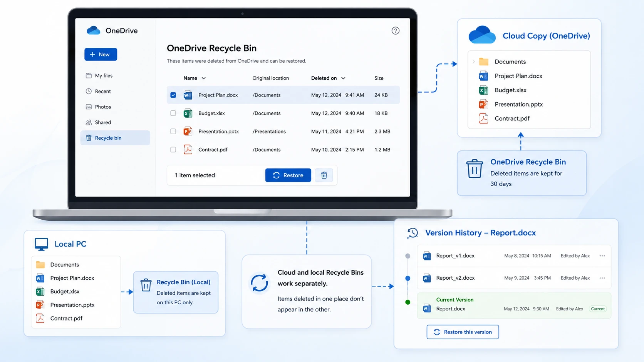Open the Deleted on column sort dropdown

click(343, 78)
